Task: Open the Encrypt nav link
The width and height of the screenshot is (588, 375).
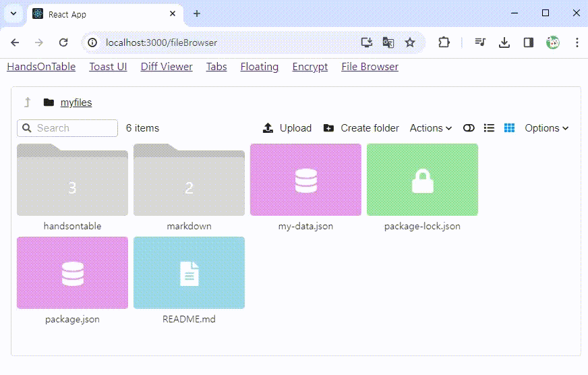Action: [310, 67]
